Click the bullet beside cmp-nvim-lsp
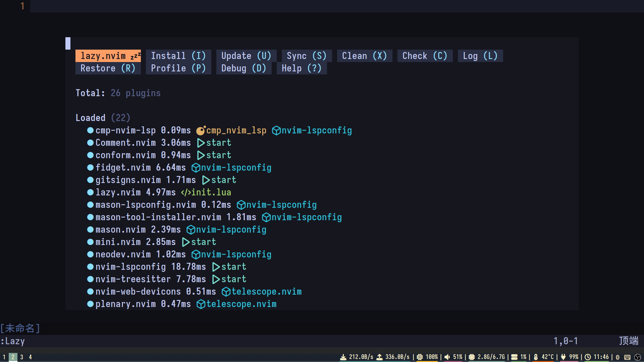This screenshot has width=644, height=362. coord(90,130)
